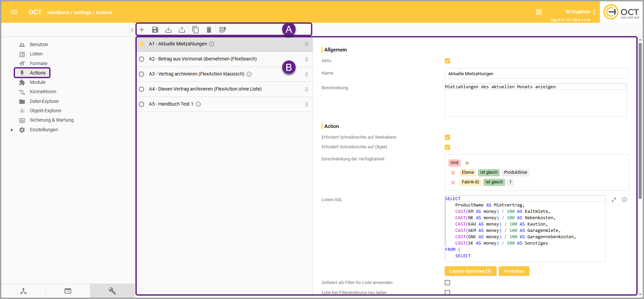Toggle Erfordert Schreibrechte auf Werkebene checkbox
644x299 pixels.
(447, 137)
